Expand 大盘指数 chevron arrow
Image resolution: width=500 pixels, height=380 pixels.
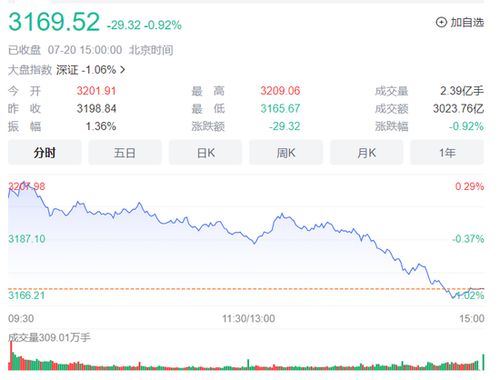click(x=123, y=70)
